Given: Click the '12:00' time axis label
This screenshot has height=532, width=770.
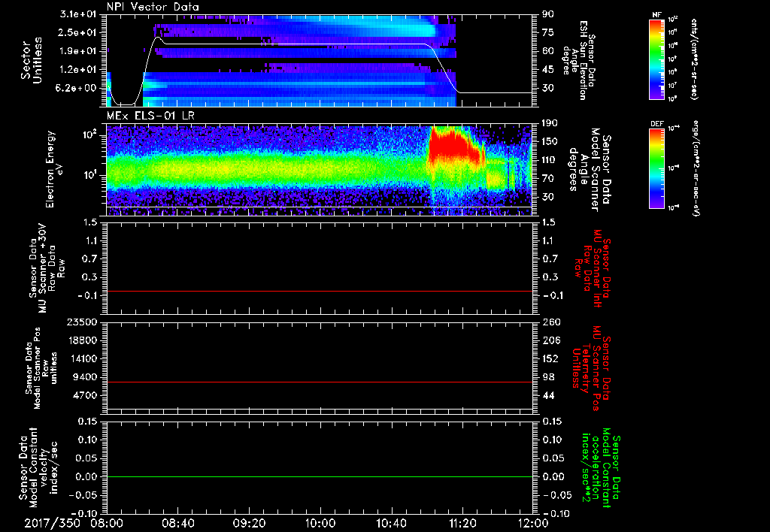Looking at the screenshot, I should point(533,523).
